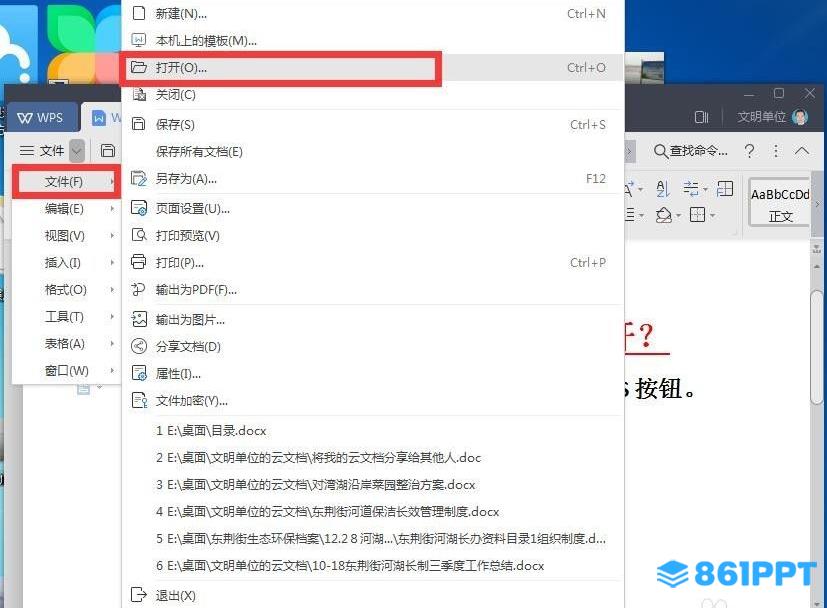This screenshot has width=827, height=608.
Task: Expand the File (F) submenu
Action: pyautogui.click(x=66, y=182)
